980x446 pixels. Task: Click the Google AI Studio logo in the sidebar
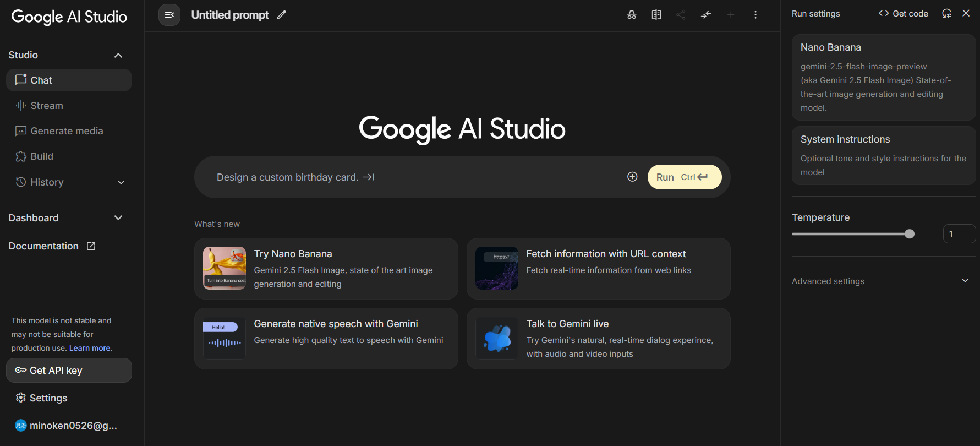(69, 17)
